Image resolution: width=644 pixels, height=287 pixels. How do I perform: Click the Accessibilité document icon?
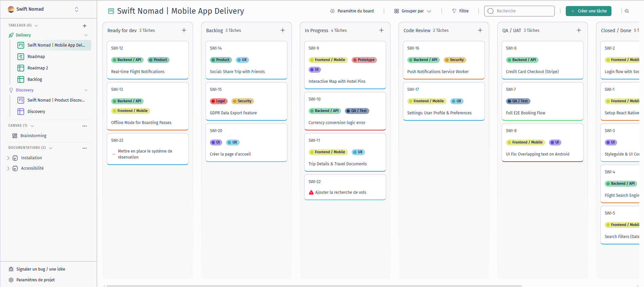tap(15, 168)
